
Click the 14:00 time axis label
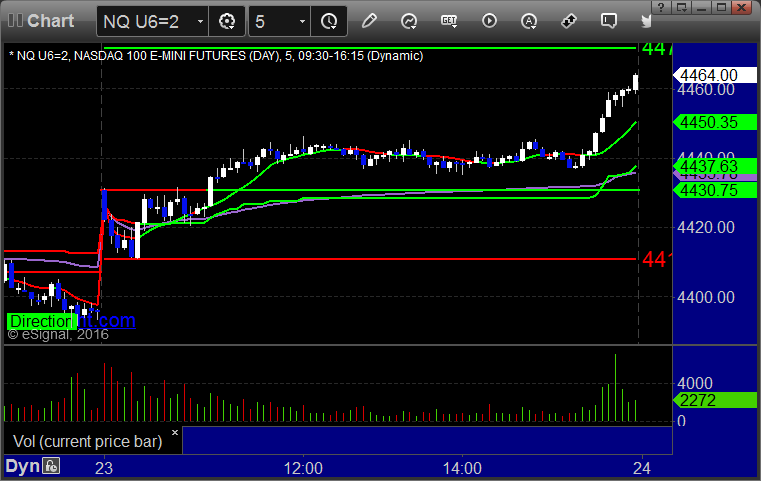coord(462,468)
